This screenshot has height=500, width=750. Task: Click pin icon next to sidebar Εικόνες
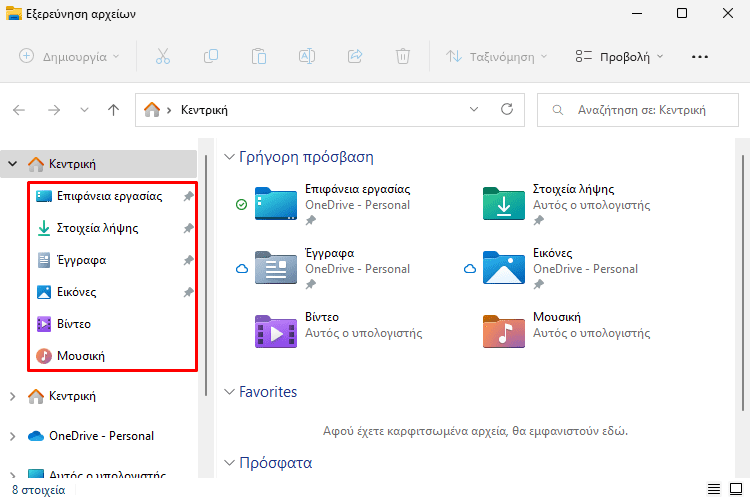click(x=188, y=292)
